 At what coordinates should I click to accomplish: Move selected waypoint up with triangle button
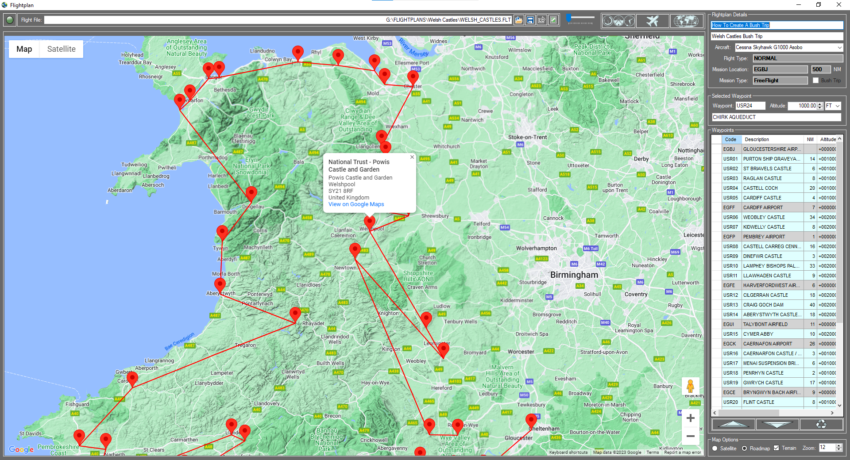pos(732,424)
